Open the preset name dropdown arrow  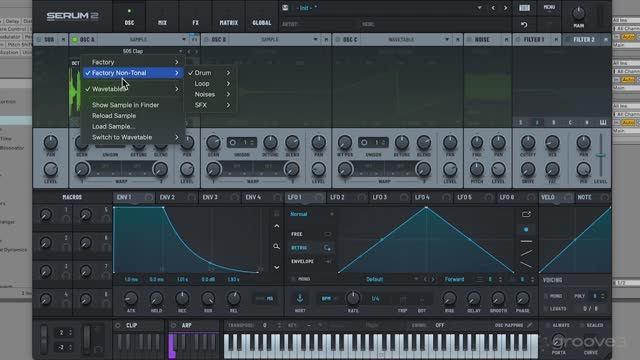pos(480,8)
